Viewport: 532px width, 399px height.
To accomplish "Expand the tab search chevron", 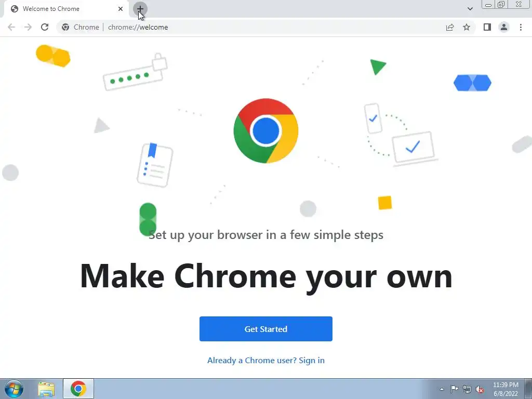I will click(x=470, y=9).
